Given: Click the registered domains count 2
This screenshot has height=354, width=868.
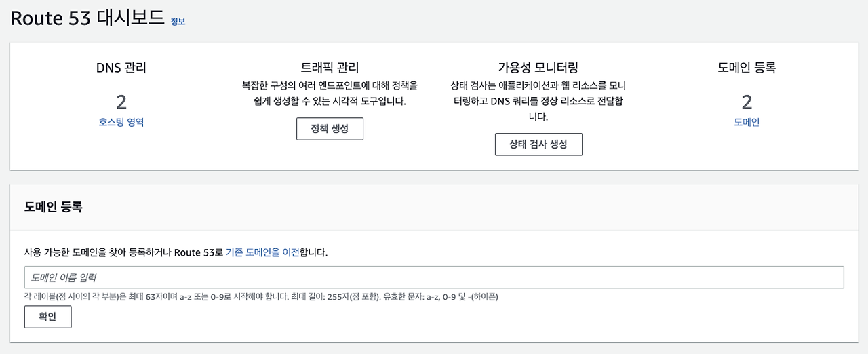Looking at the screenshot, I should [x=747, y=102].
